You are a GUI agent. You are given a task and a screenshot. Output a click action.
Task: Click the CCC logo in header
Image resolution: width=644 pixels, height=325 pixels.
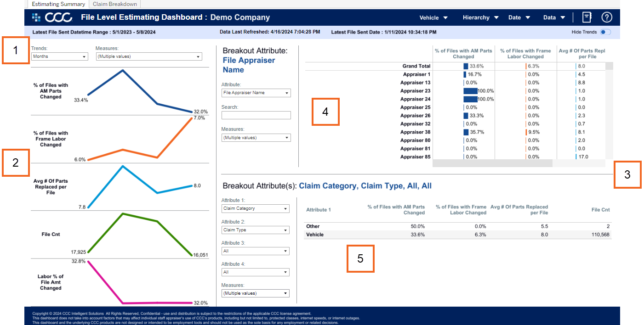(x=59, y=17)
